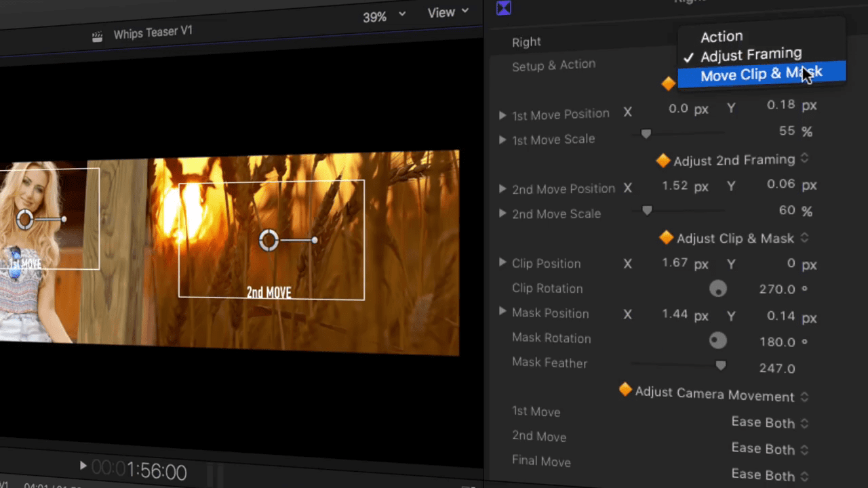Select the checked Adjust Framing menu option
Screen dimensions: 868x488
[x=751, y=55]
